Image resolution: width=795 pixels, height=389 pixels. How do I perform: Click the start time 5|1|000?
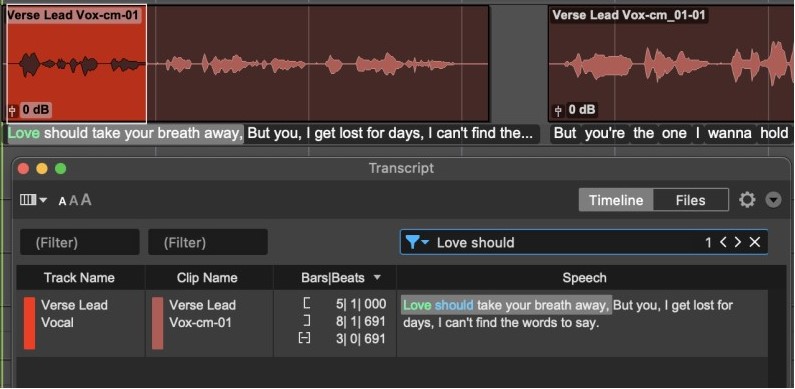coord(361,304)
